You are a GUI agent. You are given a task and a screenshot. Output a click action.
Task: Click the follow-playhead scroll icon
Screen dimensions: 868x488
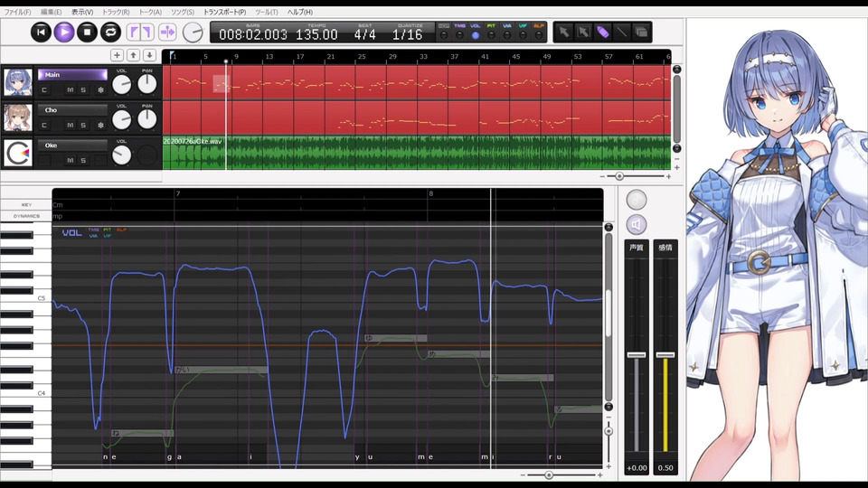coord(167,33)
